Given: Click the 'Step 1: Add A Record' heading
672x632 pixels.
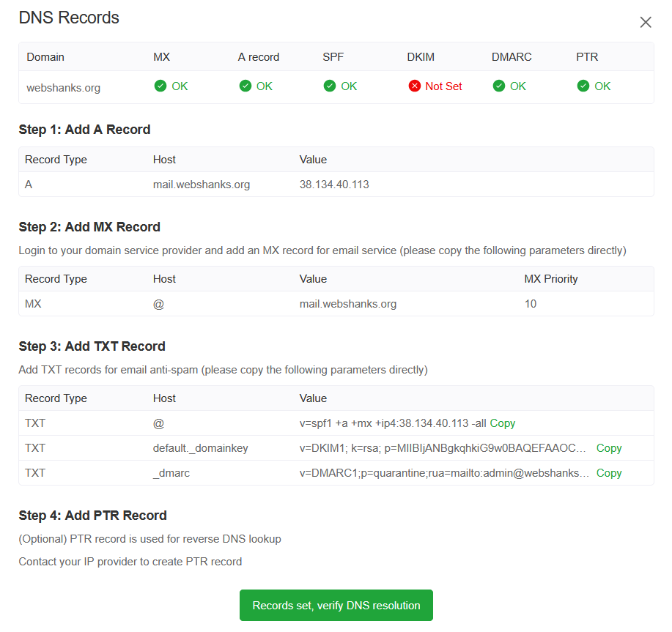Looking at the screenshot, I should coord(84,130).
